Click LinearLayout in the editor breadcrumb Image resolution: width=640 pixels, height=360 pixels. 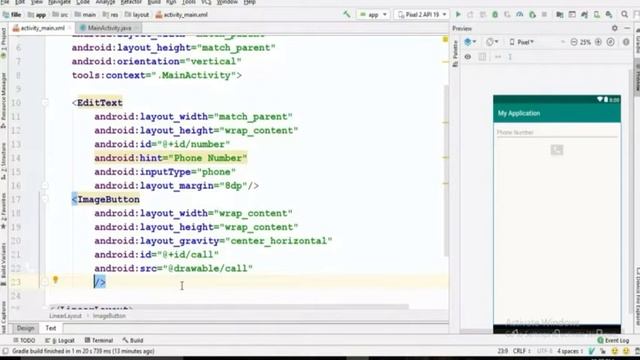pyautogui.click(x=65, y=316)
